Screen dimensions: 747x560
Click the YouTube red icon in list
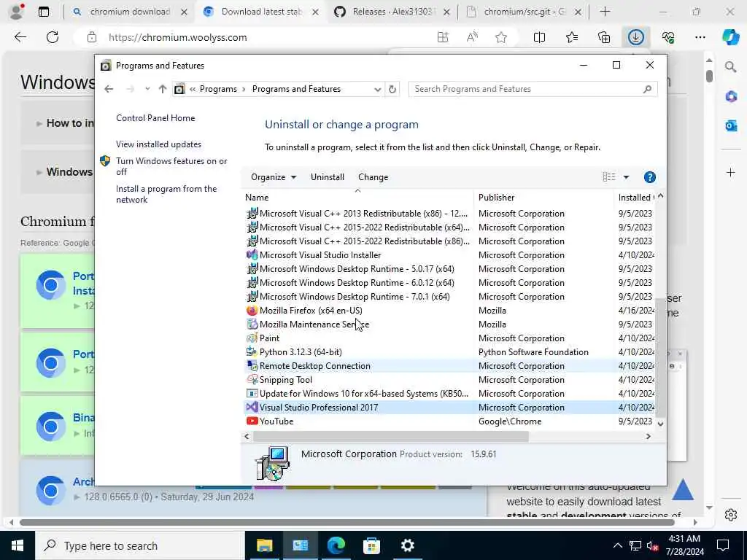pyautogui.click(x=252, y=421)
